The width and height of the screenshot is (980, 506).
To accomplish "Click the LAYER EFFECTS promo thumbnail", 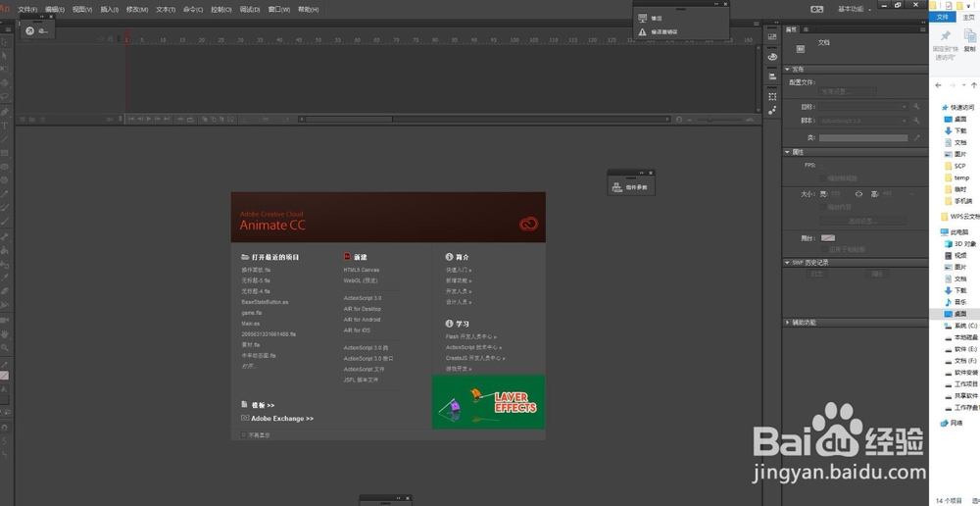I will pyautogui.click(x=488, y=402).
